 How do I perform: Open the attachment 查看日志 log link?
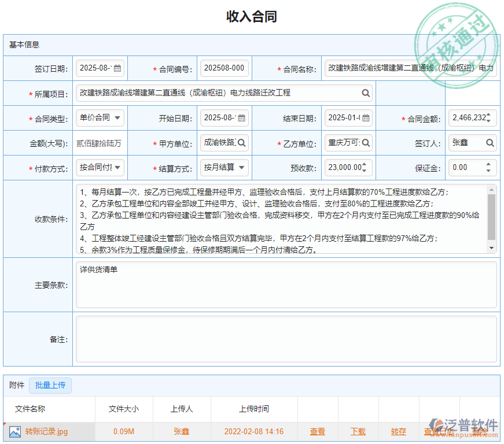click(438, 432)
